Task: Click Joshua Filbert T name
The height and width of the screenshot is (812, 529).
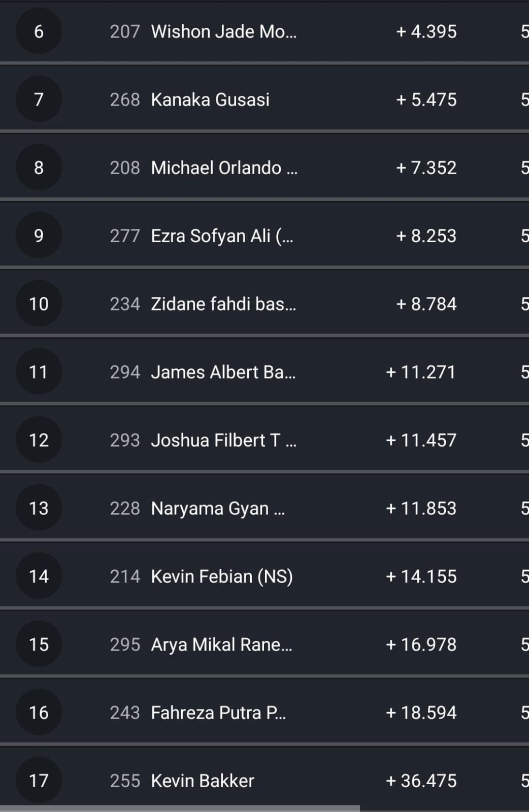Action: tap(223, 440)
